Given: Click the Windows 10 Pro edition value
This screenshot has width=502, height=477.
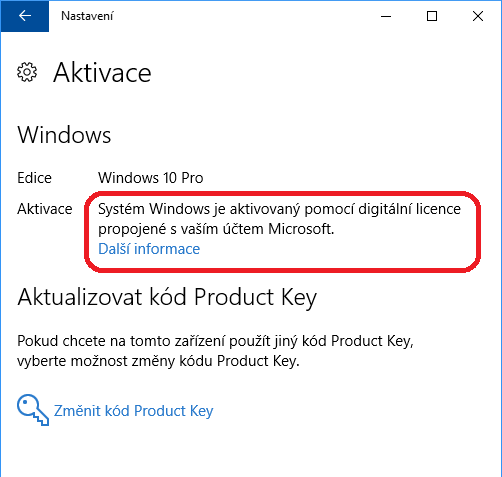Looking at the screenshot, I should pyautogui.click(x=151, y=178).
